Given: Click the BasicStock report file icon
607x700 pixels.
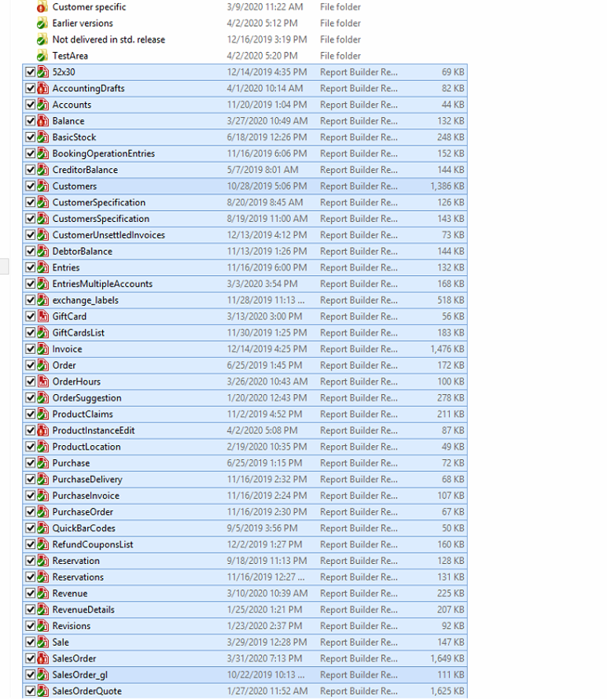Looking at the screenshot, I should (x=42, y=137).
